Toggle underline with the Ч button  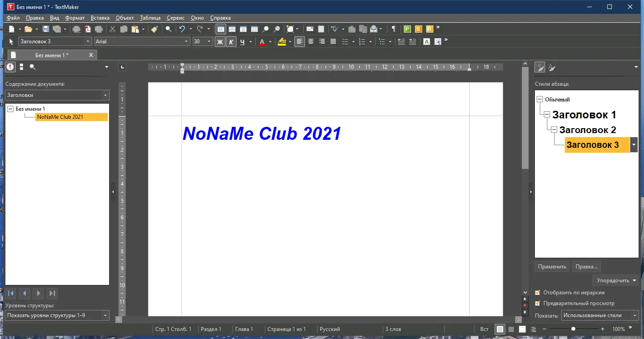[x=242, y=42]
